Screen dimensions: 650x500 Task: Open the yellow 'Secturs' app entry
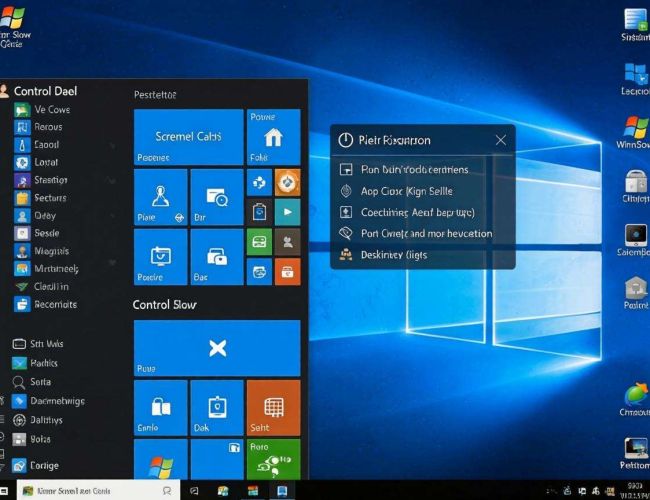pyautogui.click(x=40, y=198)
